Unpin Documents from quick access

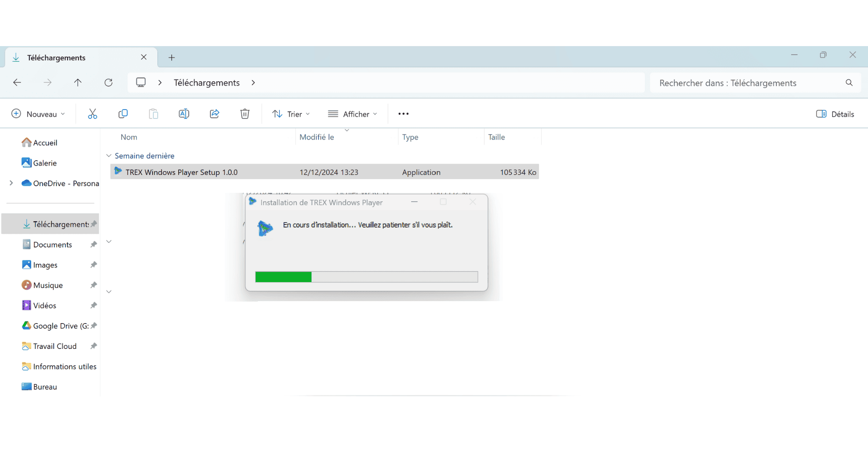pos(93,244)
